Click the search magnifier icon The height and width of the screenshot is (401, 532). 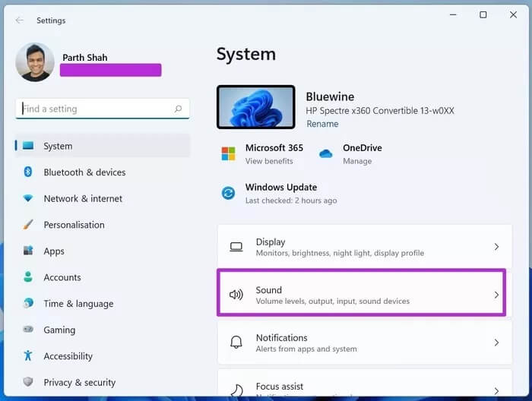pos(178,109)
